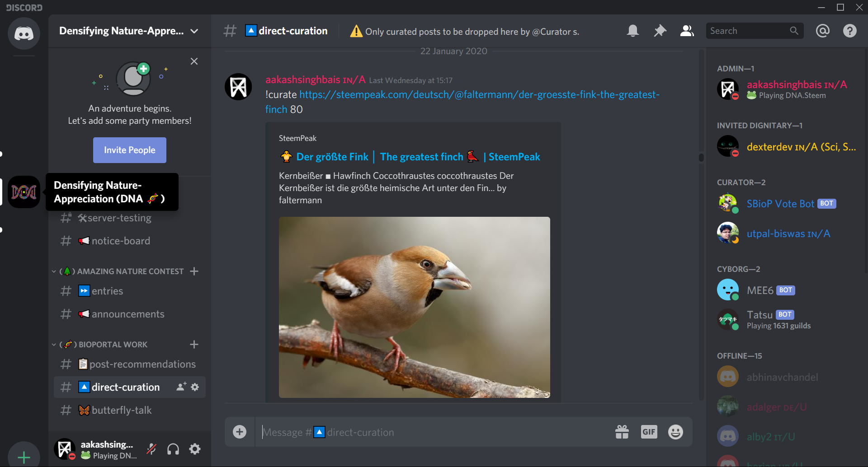This screenshot has height=467, width=868.
Task: Open the announcements channel
Action: pos(129,314)
